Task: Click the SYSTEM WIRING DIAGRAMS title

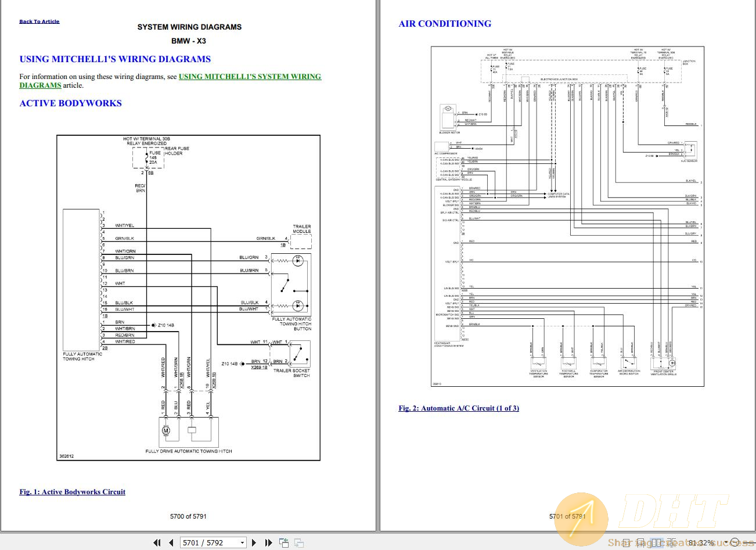Action: pos(189,27)
